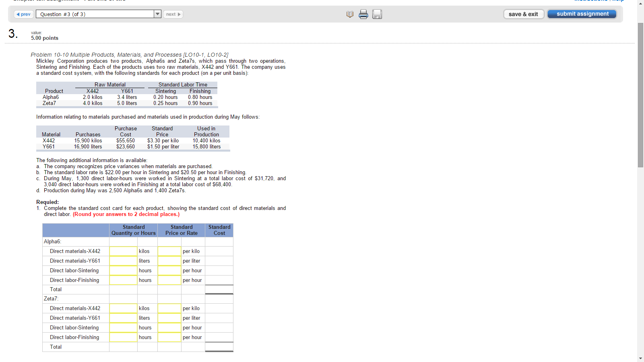Click the 'Standard Cost' column header

tap(219, 230)
